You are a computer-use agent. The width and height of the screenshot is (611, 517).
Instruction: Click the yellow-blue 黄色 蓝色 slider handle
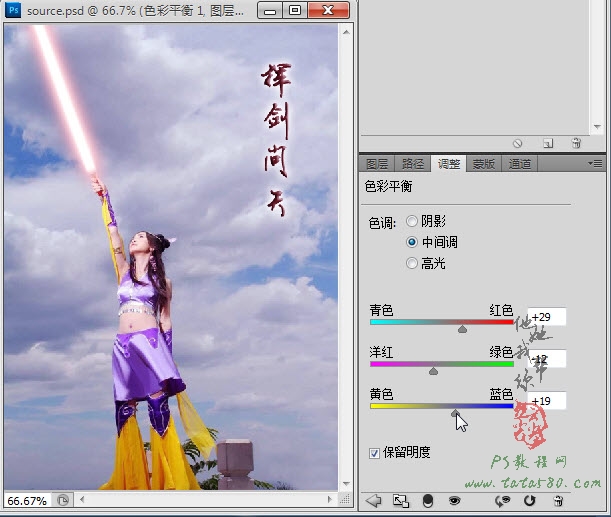click(x=455, y=413)
